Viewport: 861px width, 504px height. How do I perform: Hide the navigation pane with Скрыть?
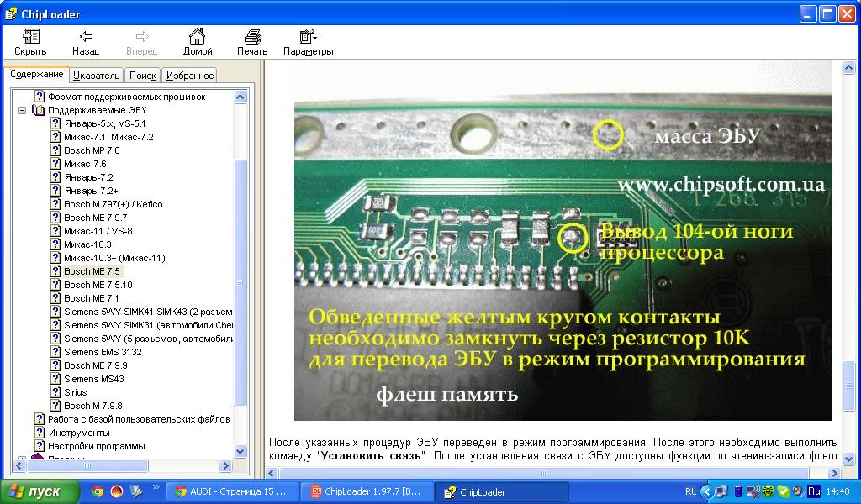(x=30, y=42)
